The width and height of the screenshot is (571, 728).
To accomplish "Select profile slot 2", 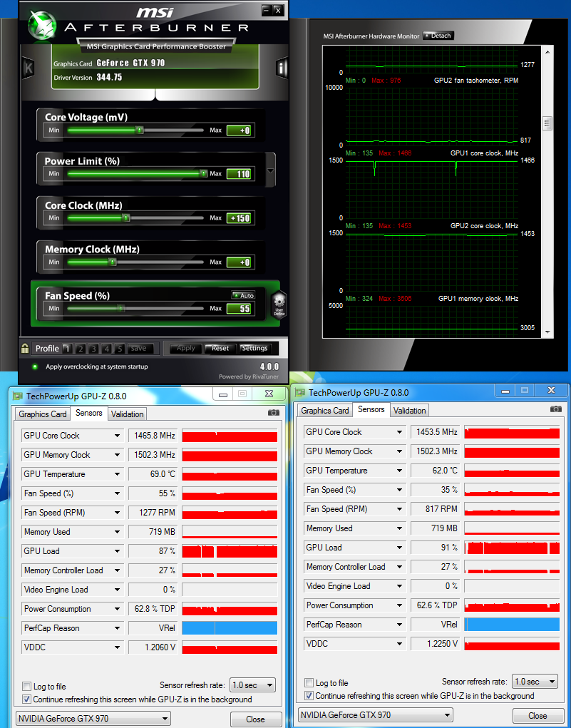I will coord(81,349).
